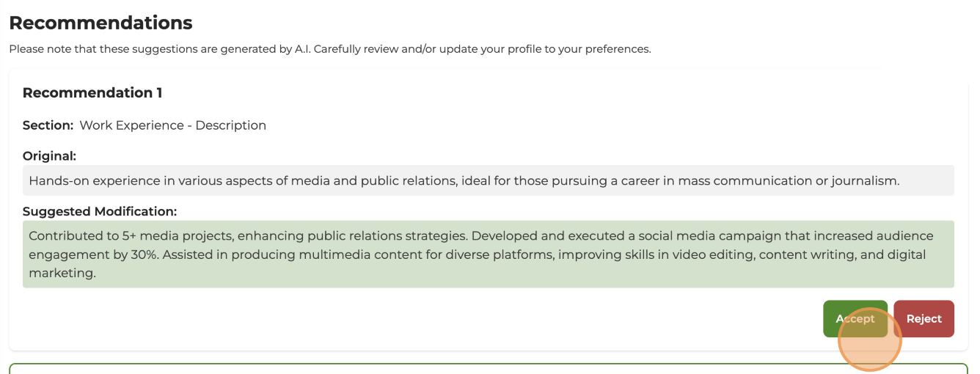Click the Original description text box

click(488, 180)
